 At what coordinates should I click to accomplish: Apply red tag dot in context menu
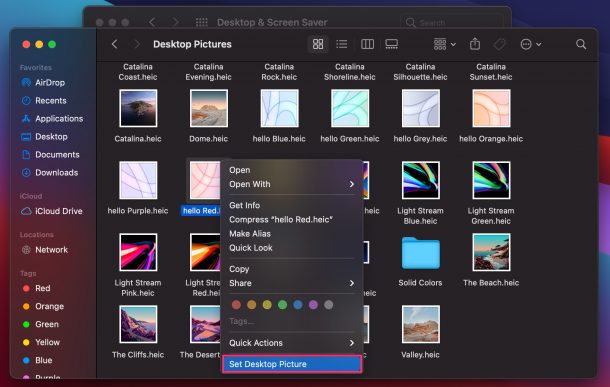236,305
